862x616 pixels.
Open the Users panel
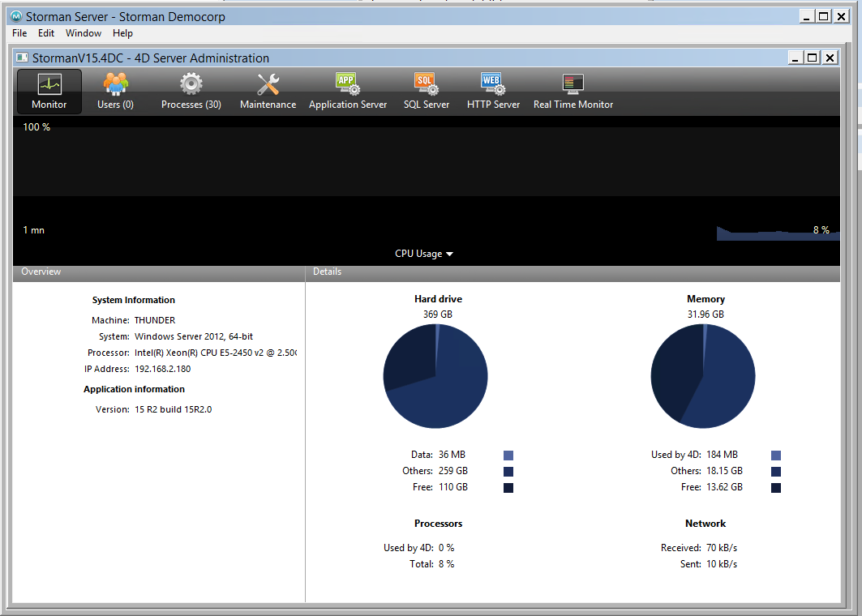[115, 84]
